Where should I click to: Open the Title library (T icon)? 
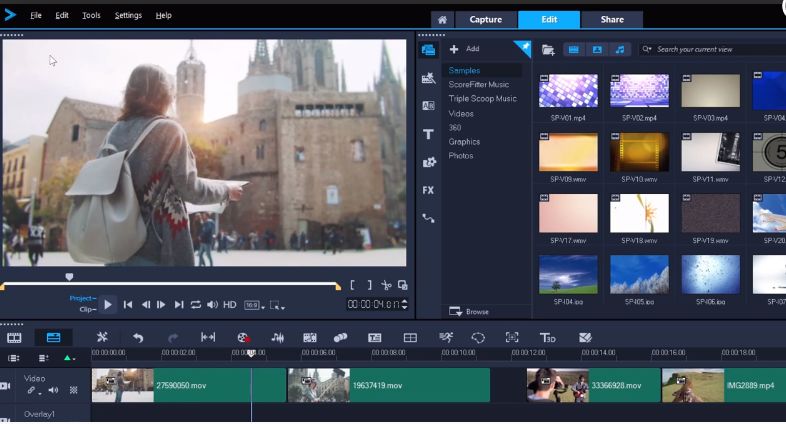coord(428,134)
